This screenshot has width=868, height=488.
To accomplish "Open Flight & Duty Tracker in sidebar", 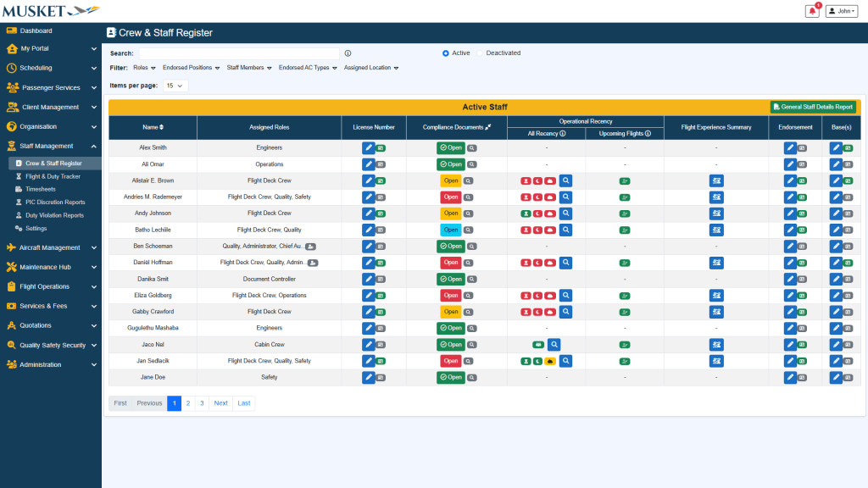I will (53, 176).
